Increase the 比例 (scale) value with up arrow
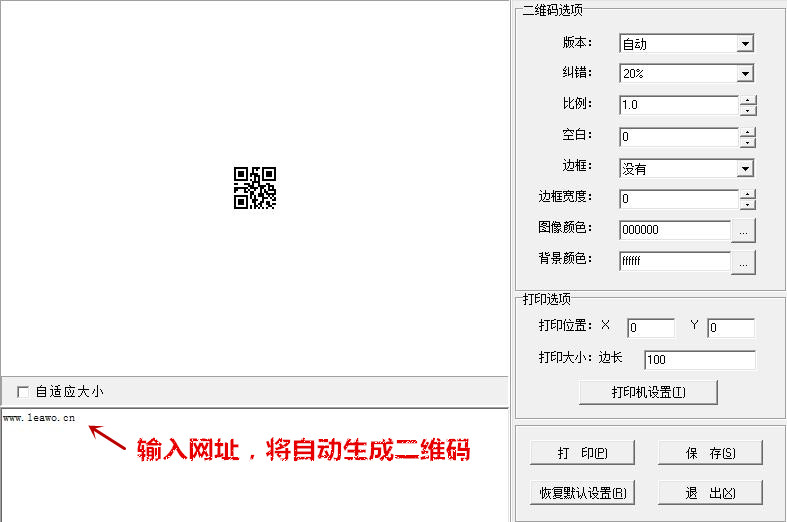 pyautogui.click(x=748, y=100)
